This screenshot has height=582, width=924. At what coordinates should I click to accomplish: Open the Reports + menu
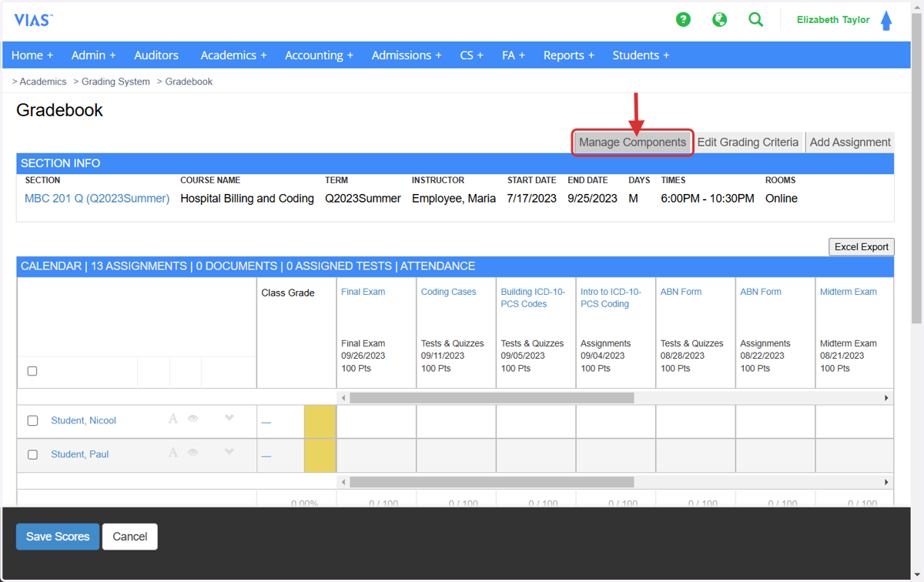[x=569, y=55]
